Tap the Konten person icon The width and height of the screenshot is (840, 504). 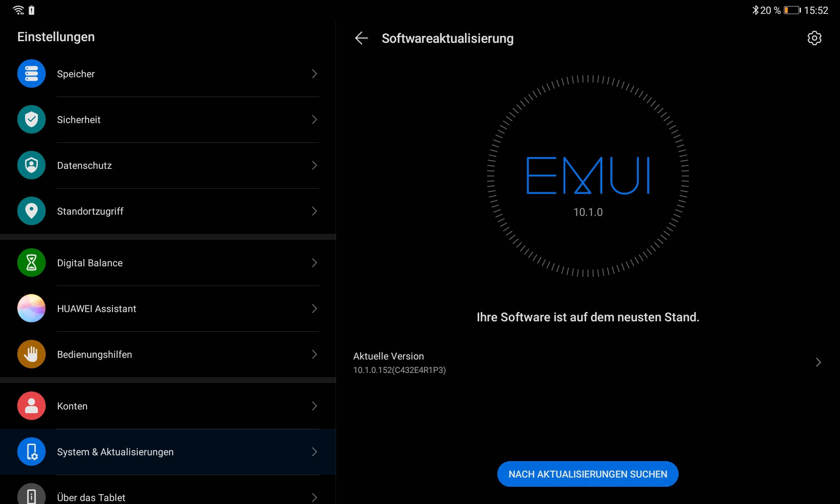(31, 406)
